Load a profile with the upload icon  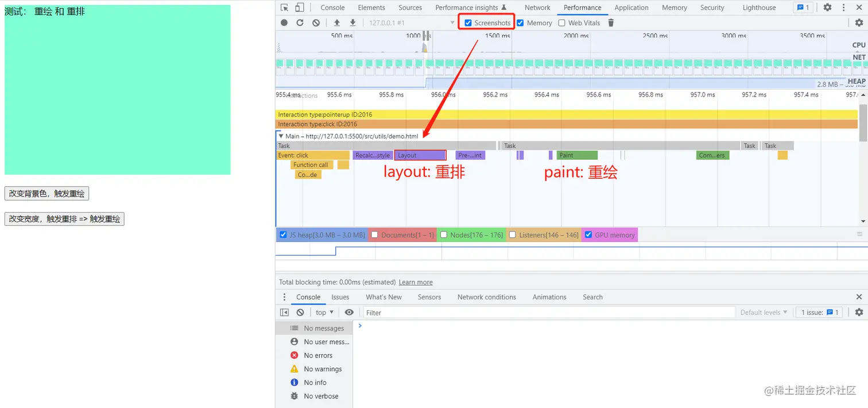point(337,23)
